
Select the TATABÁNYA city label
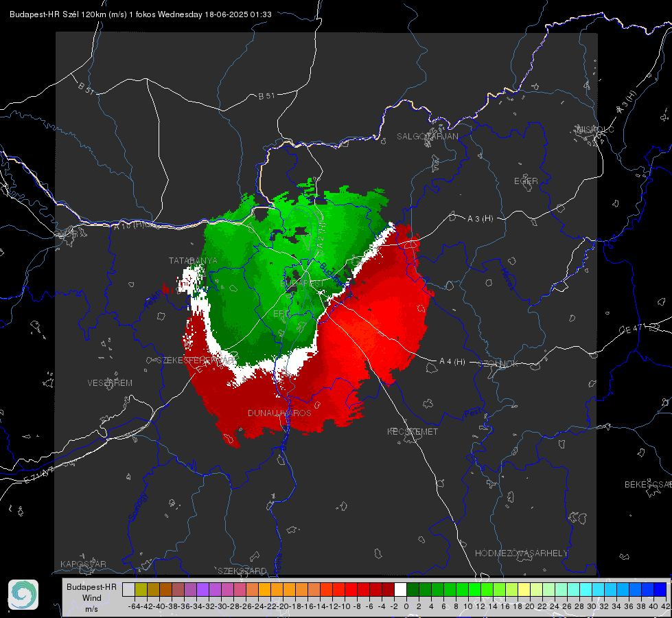[193, 260]
